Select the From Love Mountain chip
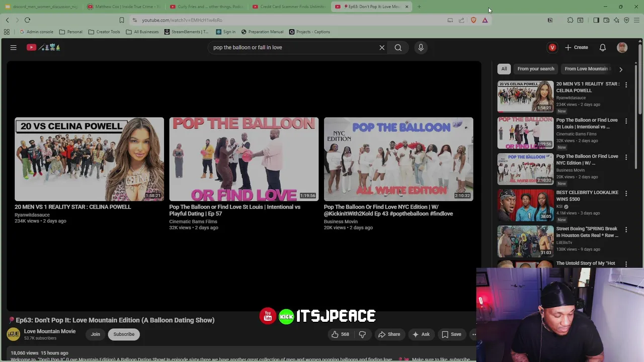This screenshot has width=644, height=362. tap(587, 69)
